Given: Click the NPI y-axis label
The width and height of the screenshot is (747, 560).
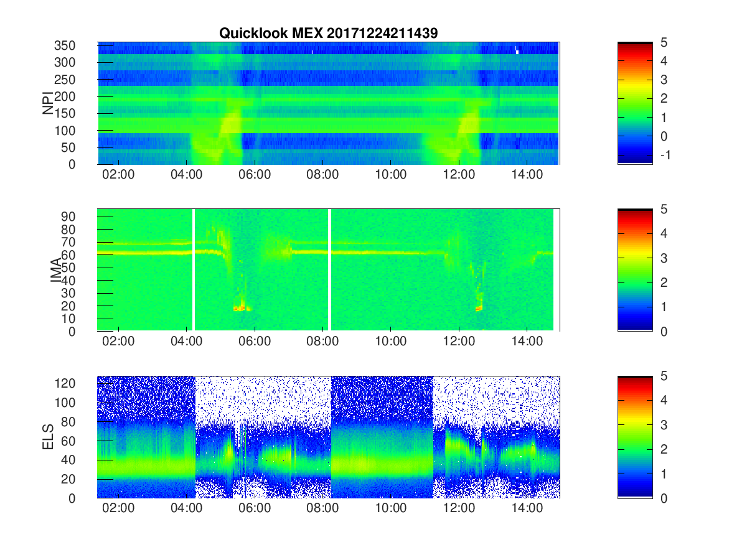Looking at the screenshot, I should pos(48,103).
